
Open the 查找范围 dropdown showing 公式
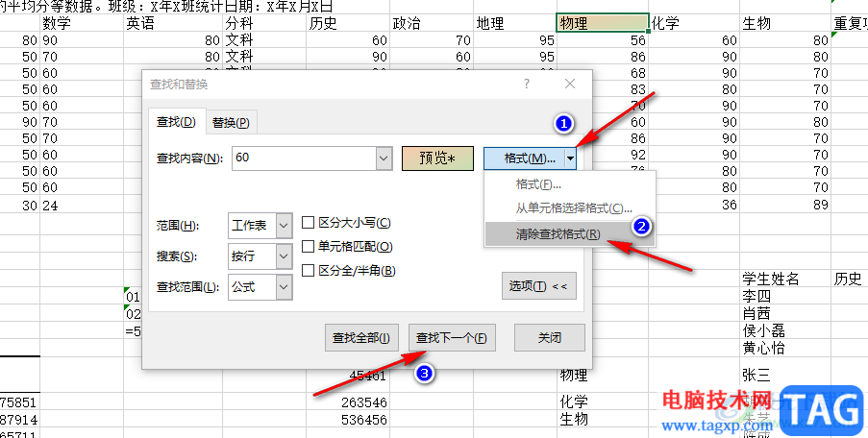coord(260,287)
